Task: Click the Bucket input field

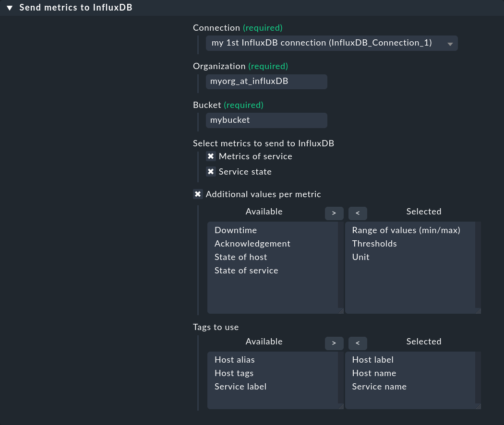Action: [x=266, y=120]
